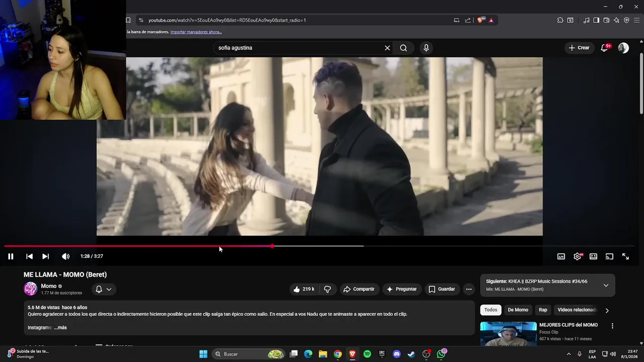Expand description with '...más'
644x362 pixels.
(x=60, y=328)
